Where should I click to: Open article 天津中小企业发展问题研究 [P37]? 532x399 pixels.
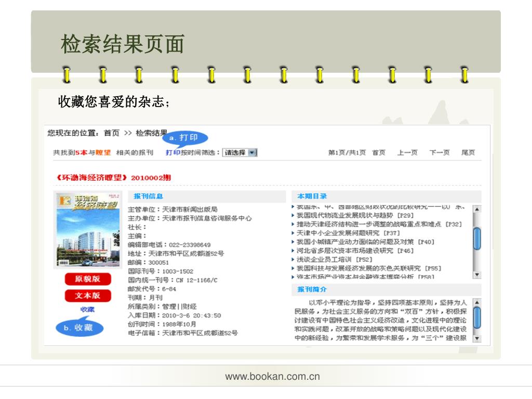coord(348,233)
